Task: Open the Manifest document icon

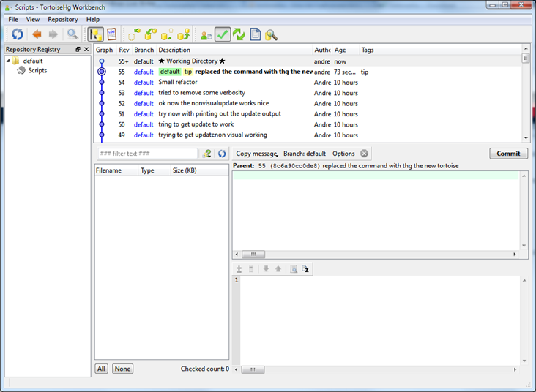Action: point(255,34)
